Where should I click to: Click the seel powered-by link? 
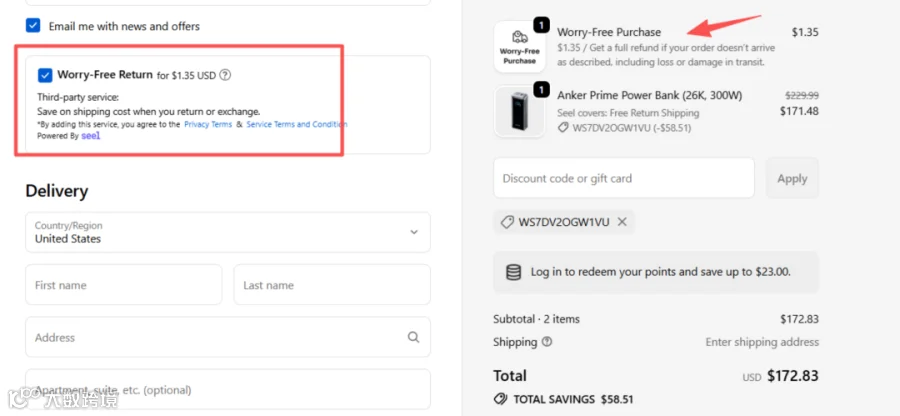click(91, 136)
